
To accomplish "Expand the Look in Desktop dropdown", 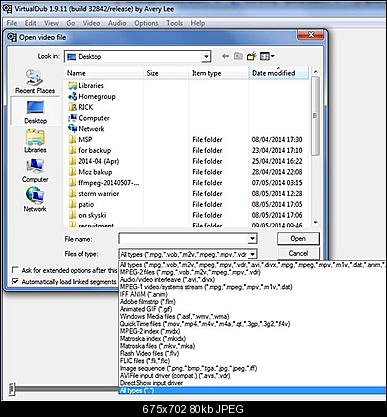I will coord(206,57).
